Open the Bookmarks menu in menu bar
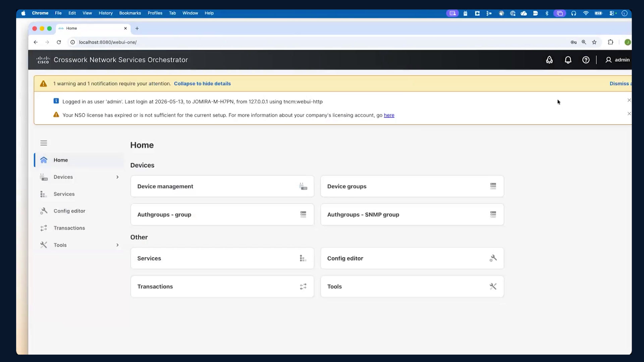The height and width of the screenshot is (362, 644). pos(130,13)
